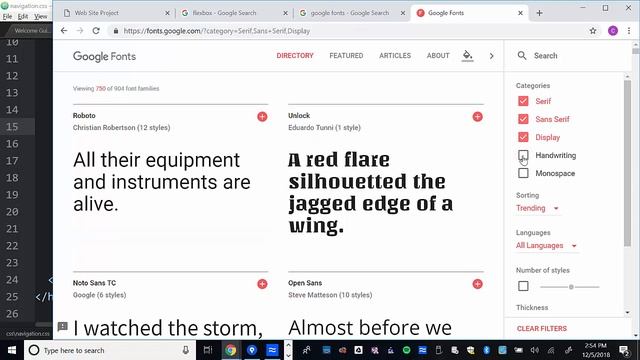Image resolution: width=640 pixels, height=360 pixels.
Task: Open the File menu in the editor window
Action: 7,17
